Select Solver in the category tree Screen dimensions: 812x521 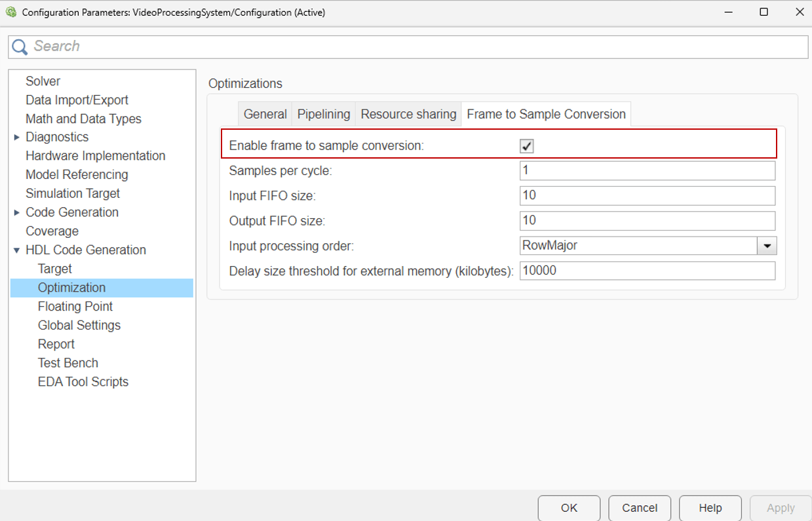(43, 81)
